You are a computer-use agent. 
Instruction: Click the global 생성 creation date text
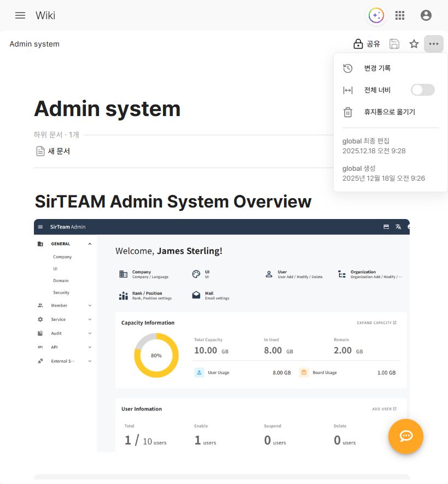pyautogui.click(x=383, y=173)
